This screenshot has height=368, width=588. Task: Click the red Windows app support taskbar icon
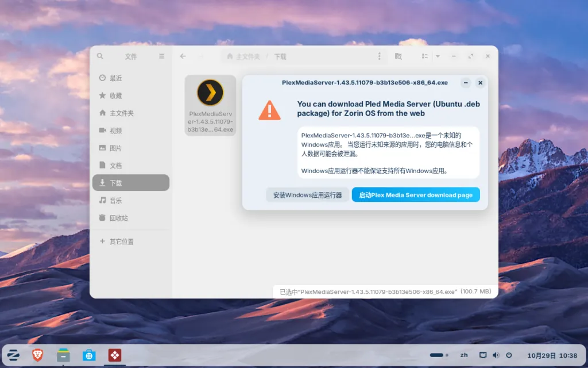tap(115, 355)
